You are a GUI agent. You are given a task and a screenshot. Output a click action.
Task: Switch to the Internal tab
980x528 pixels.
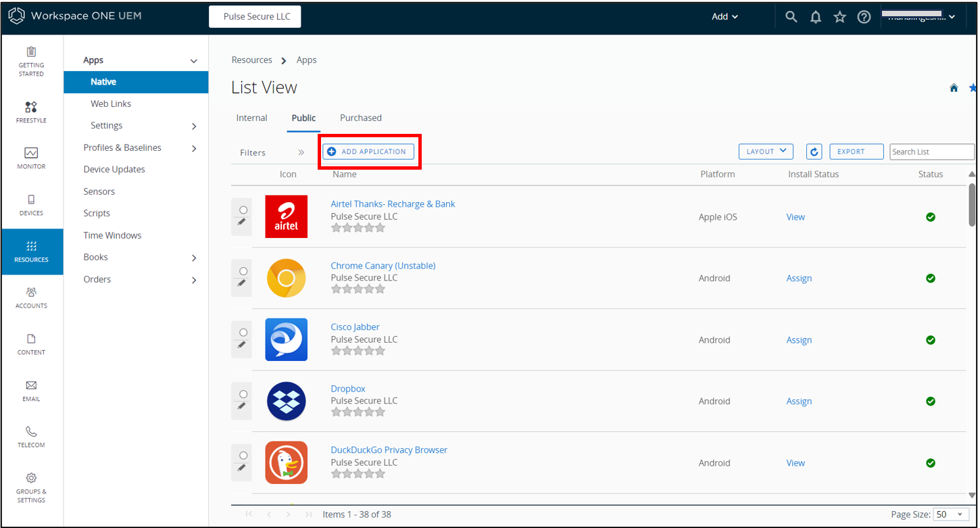(251, 118)
